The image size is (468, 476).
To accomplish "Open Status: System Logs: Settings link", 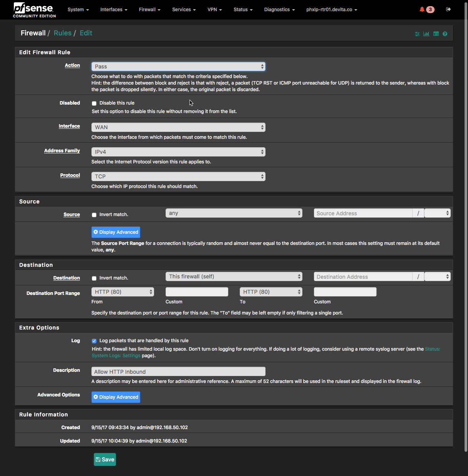I will click(116, 356).
